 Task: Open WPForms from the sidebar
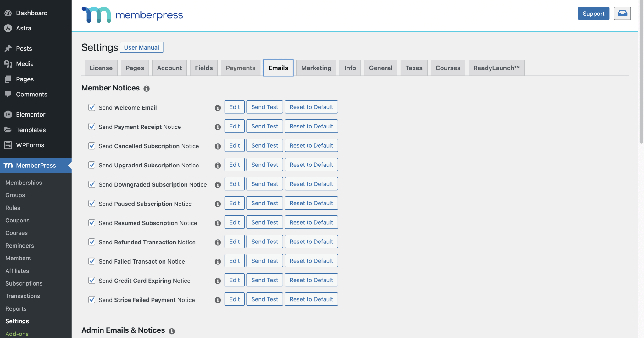click(36, 145)
